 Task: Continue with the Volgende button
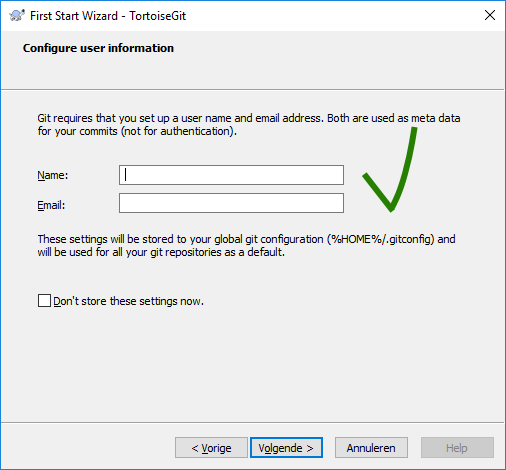point(286,448)
